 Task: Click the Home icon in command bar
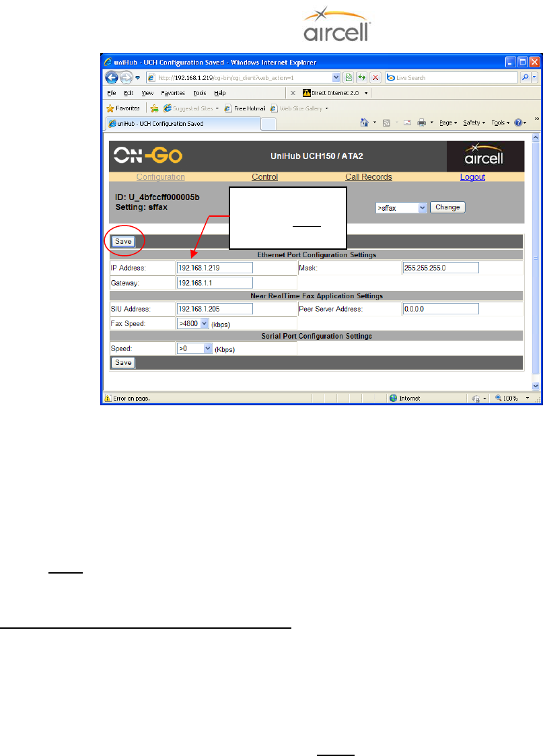(364, 123)
